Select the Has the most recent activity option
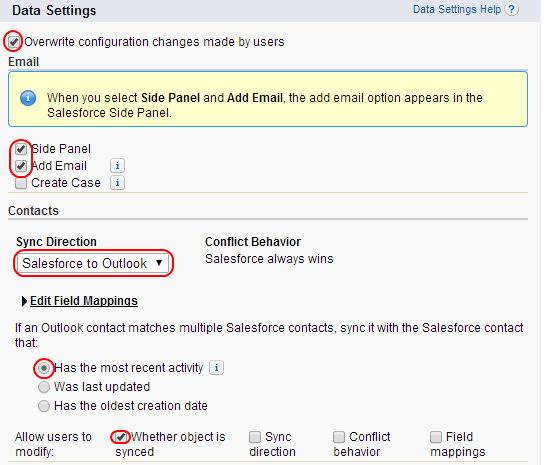The image size is (546, 465). [x=44, y=368]
